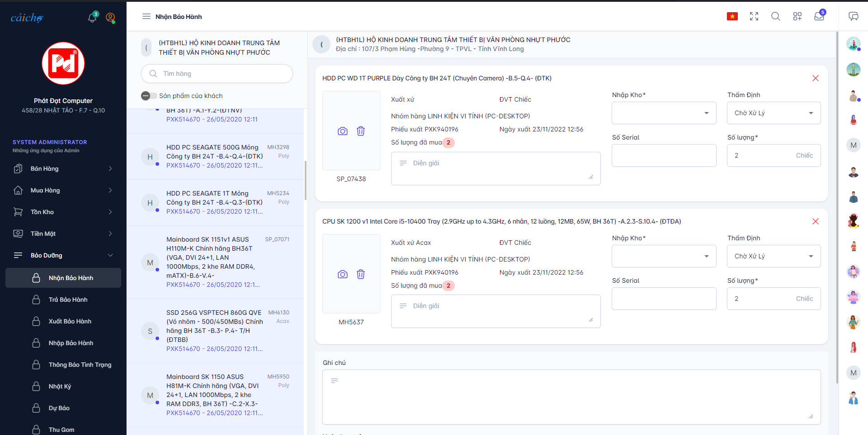
Task: Open Thẩm Định dropdown for CPU i5-10400
Action: coord(774,256)
